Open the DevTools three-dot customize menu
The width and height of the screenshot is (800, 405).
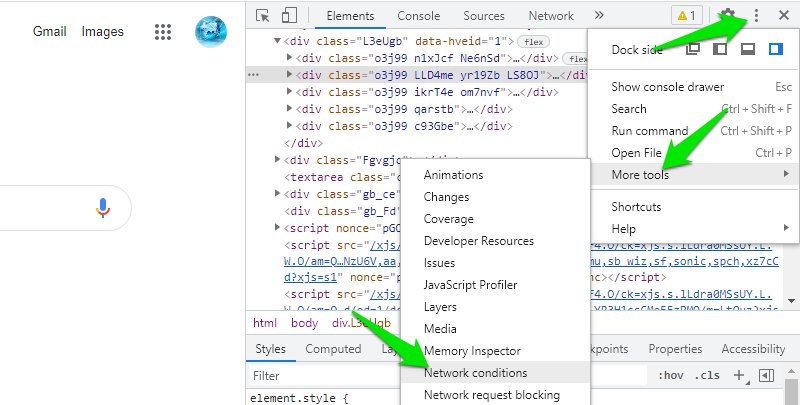pyautogui.click(x=756, y=16)
